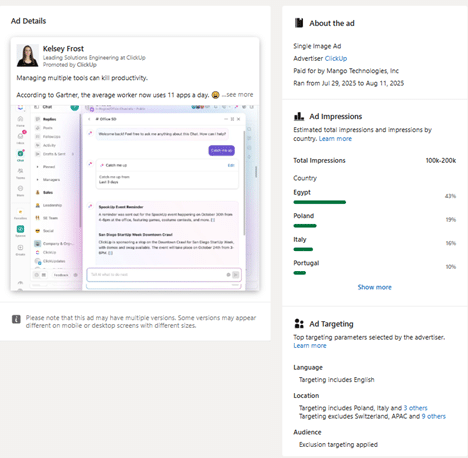Screen dimensions: 468x458
Task: Click the About the ad document icon
Action: (x=299, y=23)
